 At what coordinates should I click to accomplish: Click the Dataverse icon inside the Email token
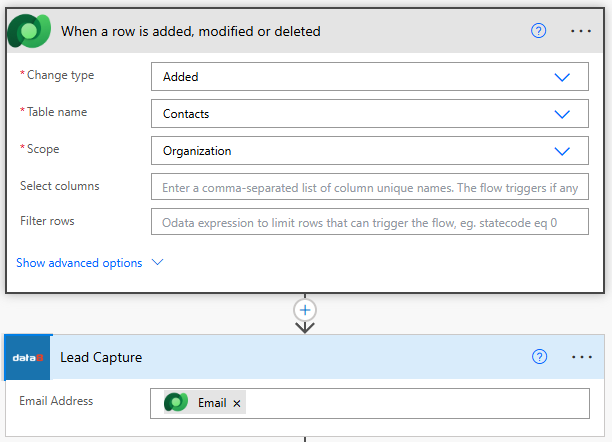176,403
